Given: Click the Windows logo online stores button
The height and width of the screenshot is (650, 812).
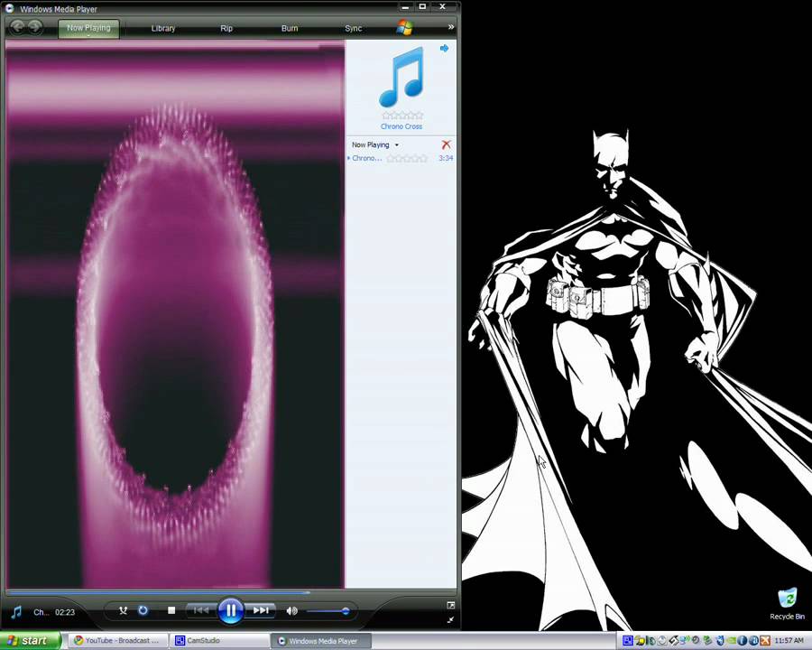Looking at the screenshot, I should coord(404,27).
